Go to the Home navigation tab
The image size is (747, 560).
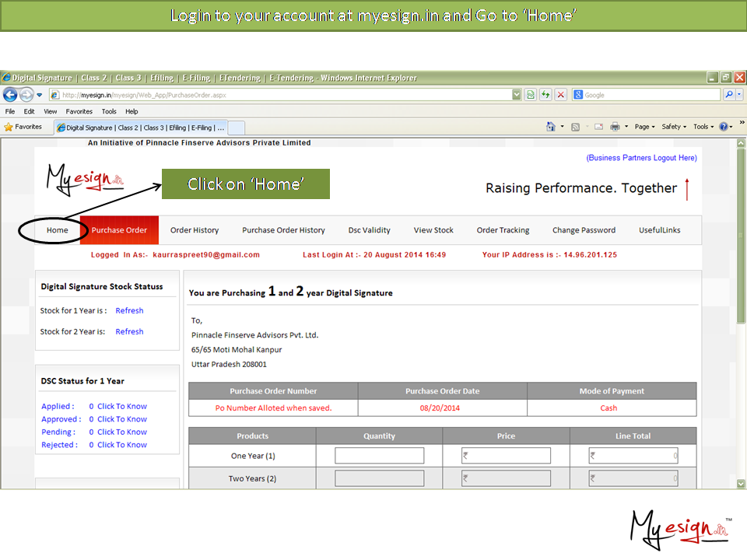pyautogui.click(x=57, y=230)
